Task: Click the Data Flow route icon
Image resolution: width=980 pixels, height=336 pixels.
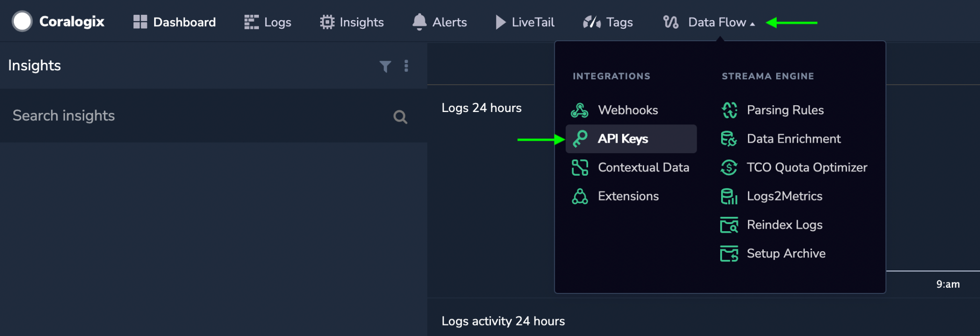Action: point(671,22)
